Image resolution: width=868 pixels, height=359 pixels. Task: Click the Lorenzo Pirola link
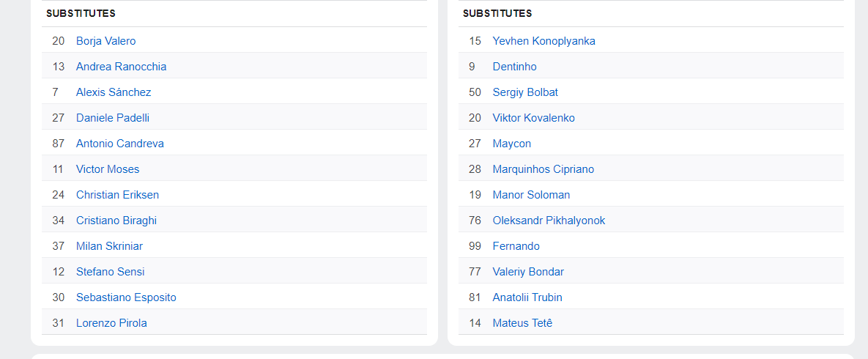tap(111, 323)
